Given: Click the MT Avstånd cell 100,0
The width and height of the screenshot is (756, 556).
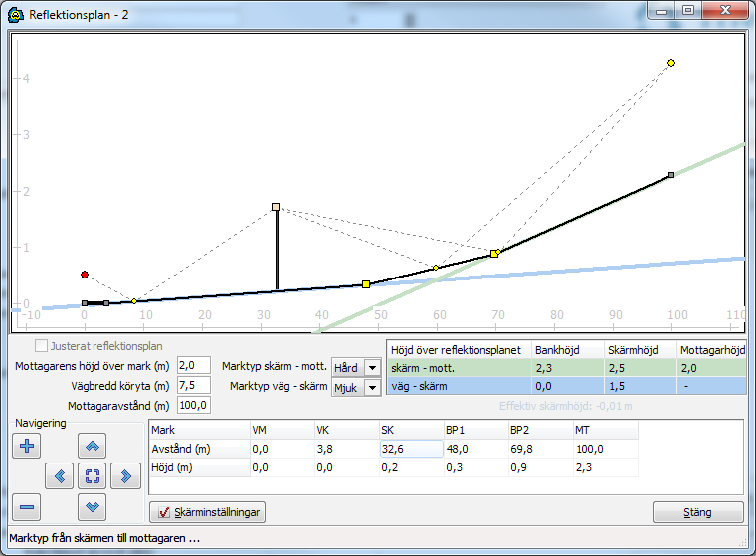Looking at the screenshot, I should (x=606, y=449).
